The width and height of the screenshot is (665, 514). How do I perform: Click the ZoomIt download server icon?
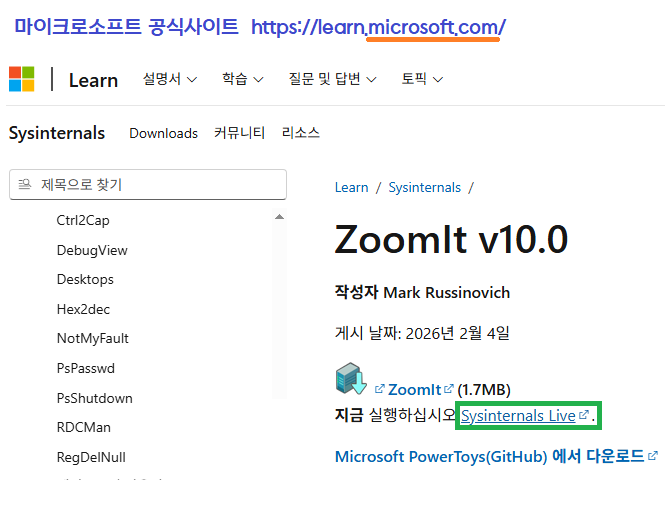pos(351,378)
